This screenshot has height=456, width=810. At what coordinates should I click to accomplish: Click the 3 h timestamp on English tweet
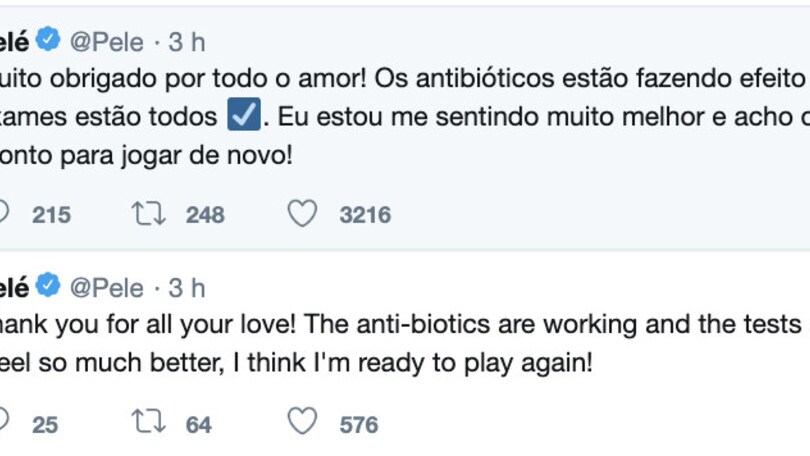(x=186, y=288)
